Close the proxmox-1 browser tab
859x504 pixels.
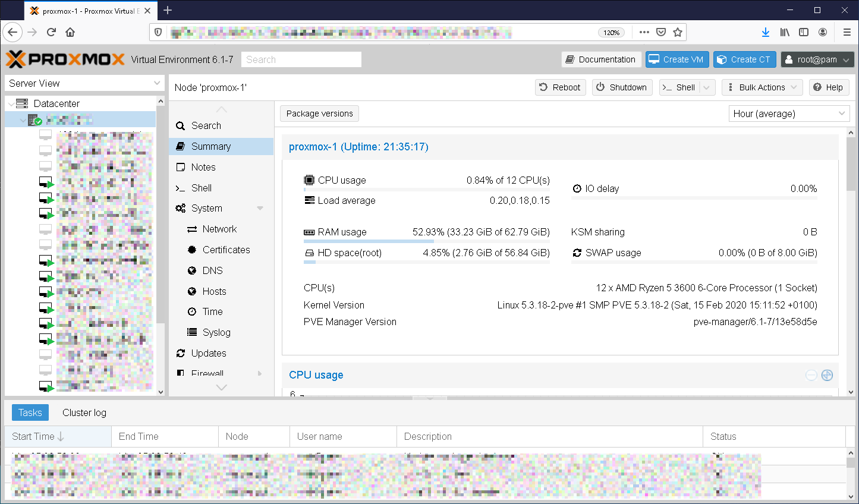click(147, 11)
